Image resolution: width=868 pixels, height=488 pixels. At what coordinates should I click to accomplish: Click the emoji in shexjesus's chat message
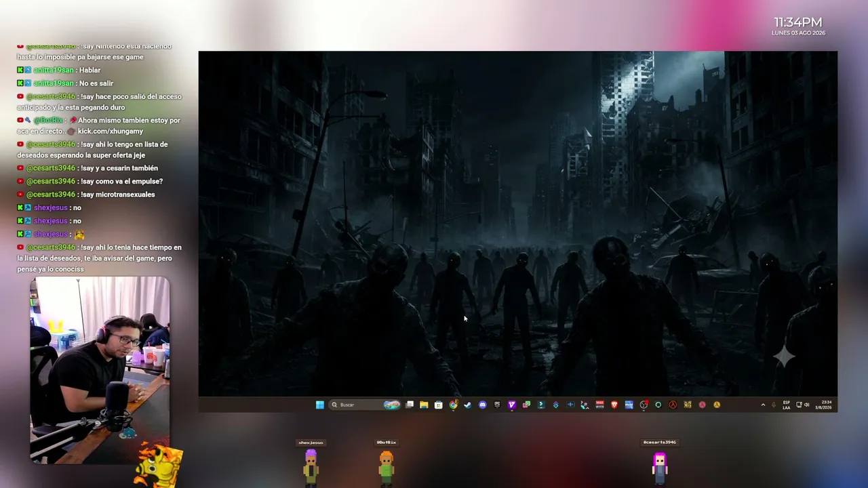[x=79, y=235]
